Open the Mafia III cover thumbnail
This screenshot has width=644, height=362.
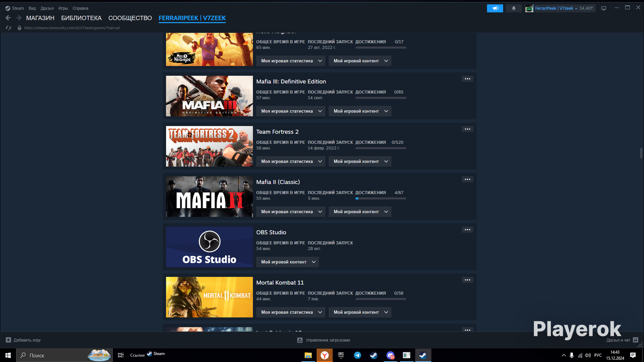click(209, 96)
